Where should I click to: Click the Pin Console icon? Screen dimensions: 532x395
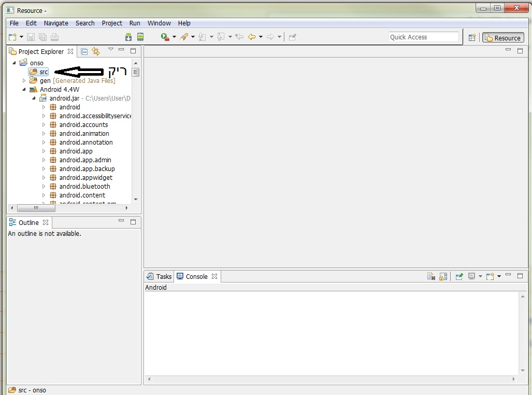pyautogui.click(x=459, y=277)
